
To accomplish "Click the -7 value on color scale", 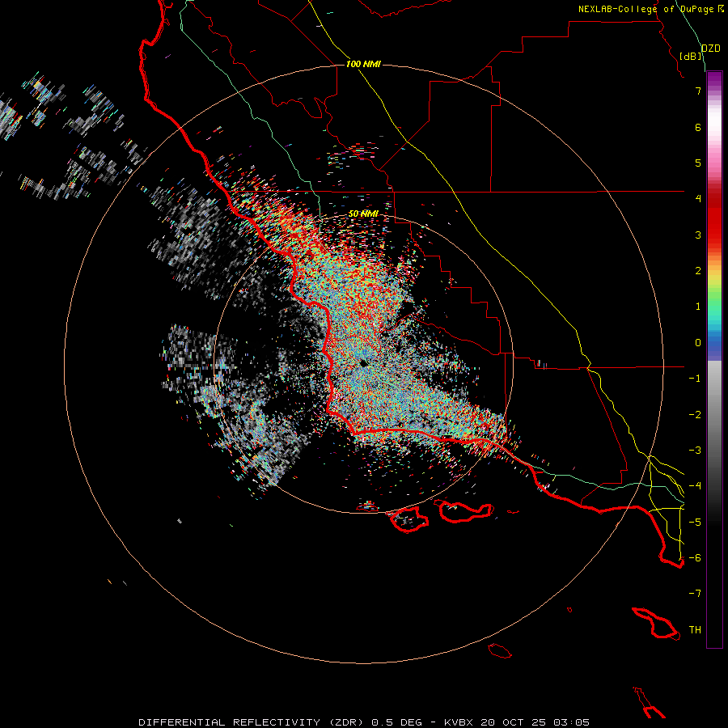I will [x=695, y=594].
